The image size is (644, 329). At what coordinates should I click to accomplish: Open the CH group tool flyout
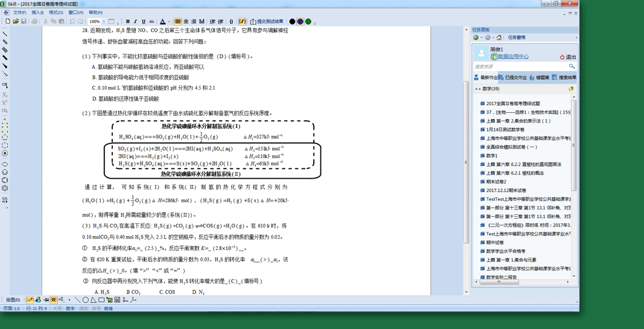pyautogui.click(x=5, y=85)
